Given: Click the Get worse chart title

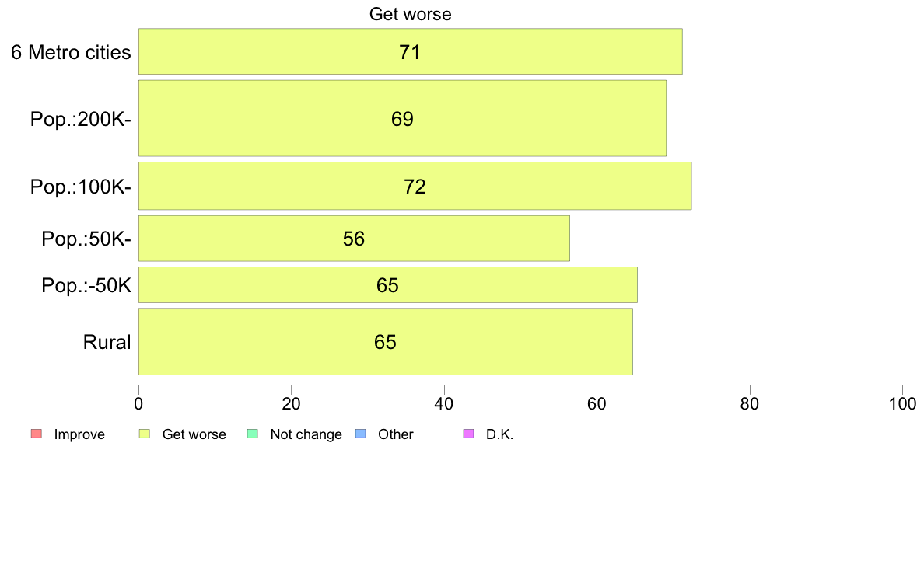Looking at the screenshot, I should (410, 14).
